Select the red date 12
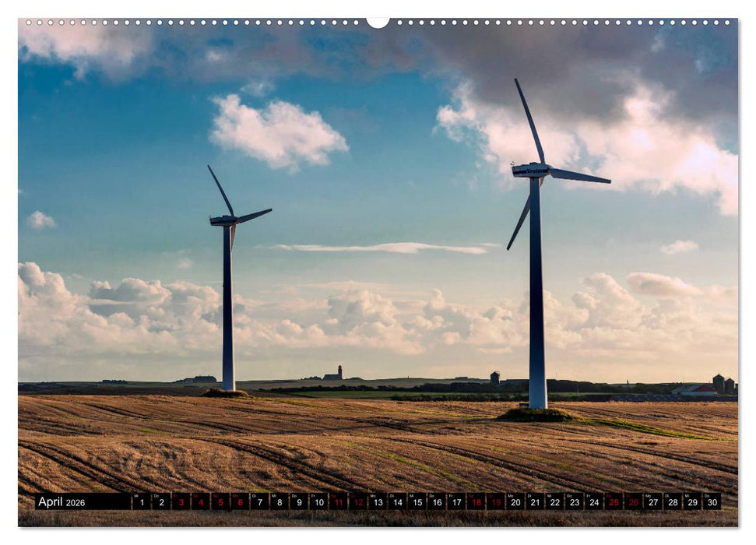This screenshot has height=545, width=756. [357, 503]
